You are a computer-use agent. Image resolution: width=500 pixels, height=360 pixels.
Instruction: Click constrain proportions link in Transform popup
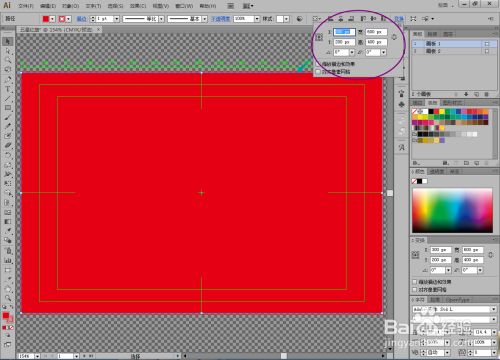click(x=394, y=37)
